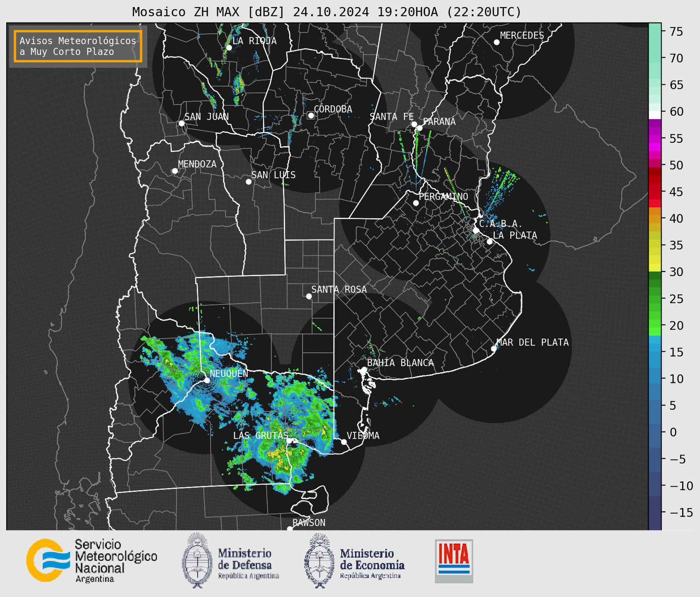Image resolution: width=700 pixels, height=597 pixels.
Task: Select the MAR DEL PLATA city marker
Action: 494,349
